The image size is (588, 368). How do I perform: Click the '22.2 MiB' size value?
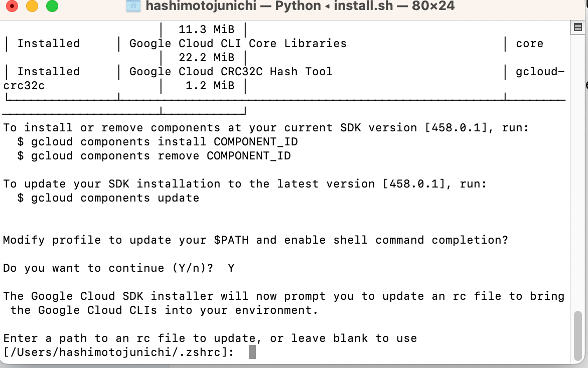206,58
